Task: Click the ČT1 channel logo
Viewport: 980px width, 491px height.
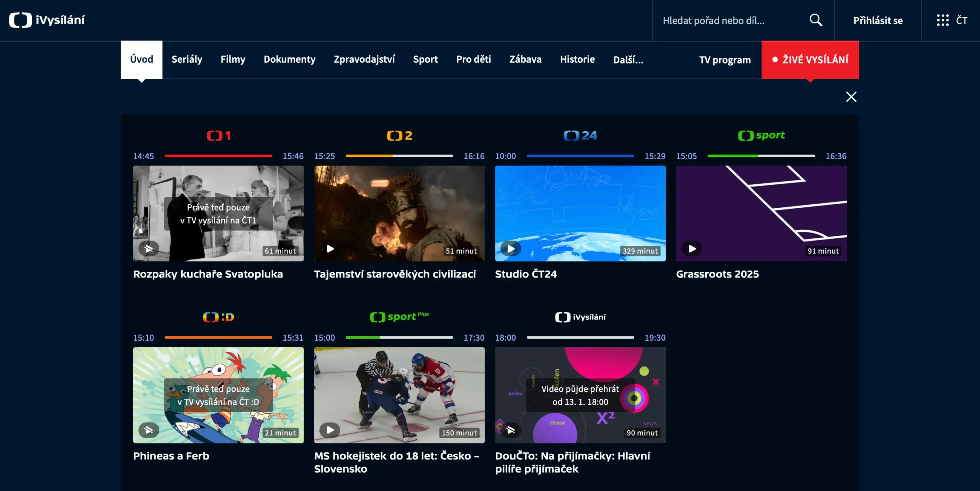Action: tap(219, 135)
